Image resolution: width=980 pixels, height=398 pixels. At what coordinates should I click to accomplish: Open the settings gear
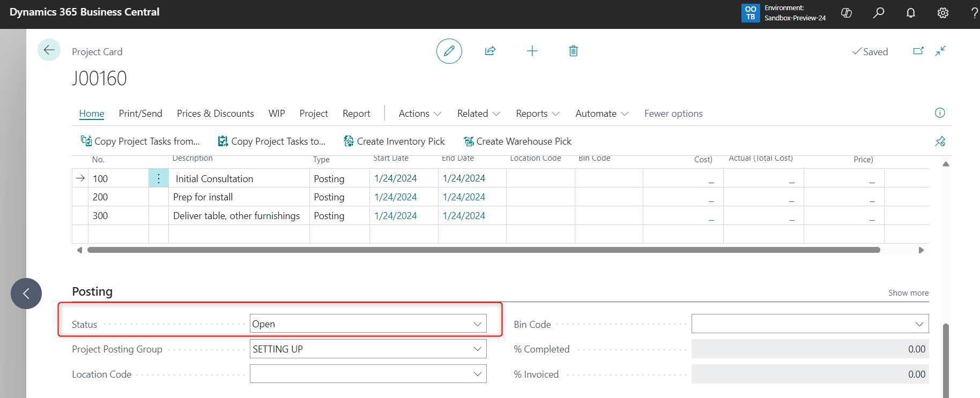[943, 13]
